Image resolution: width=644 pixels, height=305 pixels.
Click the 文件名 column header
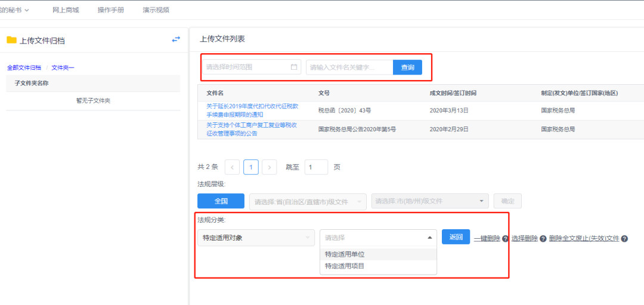pos(215,93)
